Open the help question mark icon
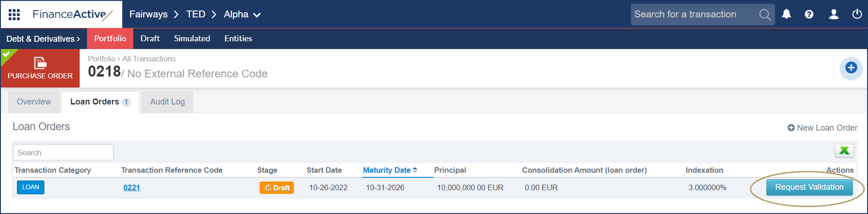 coord(809,14)
